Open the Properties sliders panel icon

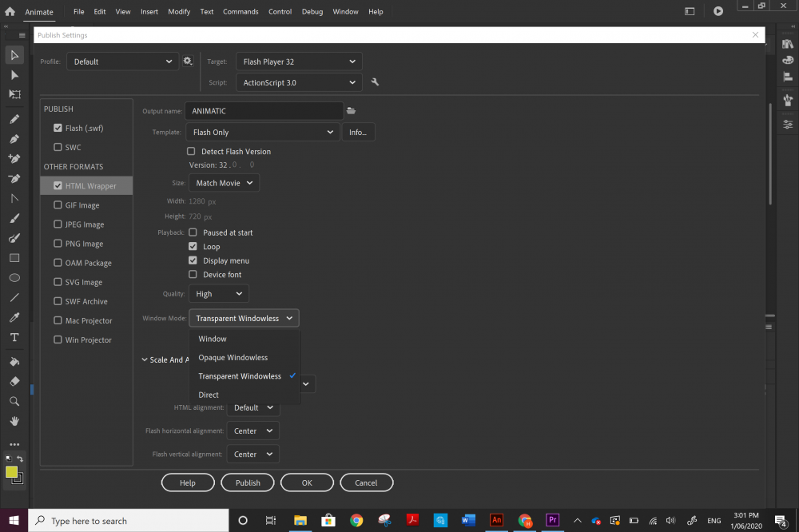tap(788, 125)
